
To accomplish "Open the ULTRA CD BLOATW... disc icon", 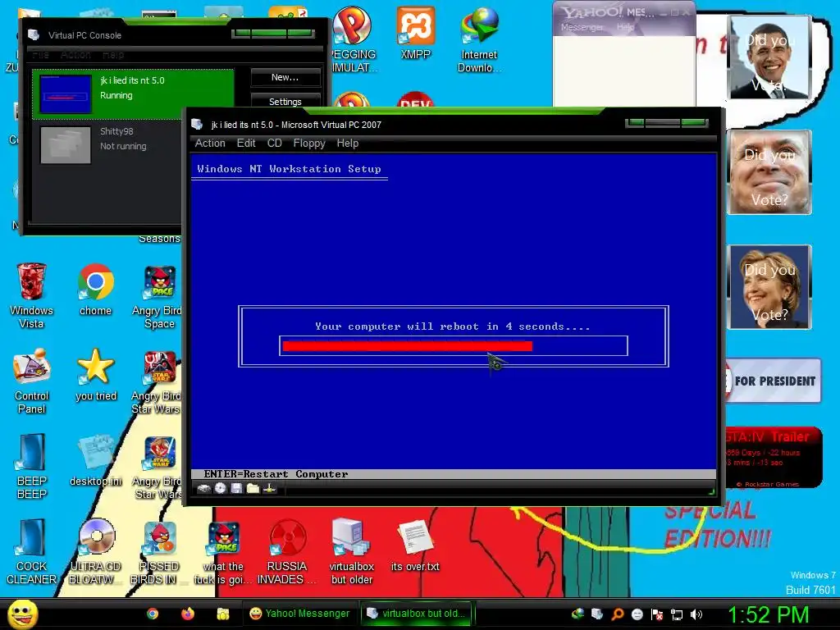I will pos(96,551).
